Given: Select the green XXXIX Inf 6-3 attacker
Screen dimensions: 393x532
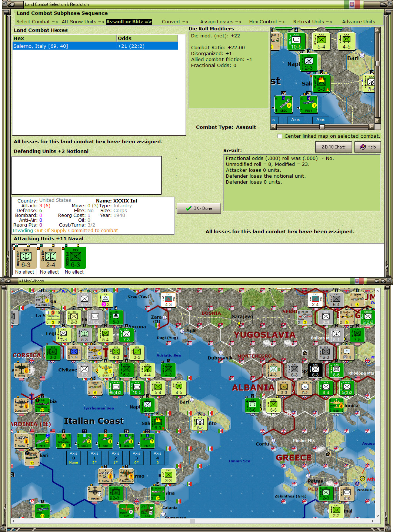Looking at the screenshot, I should point(76,258).
